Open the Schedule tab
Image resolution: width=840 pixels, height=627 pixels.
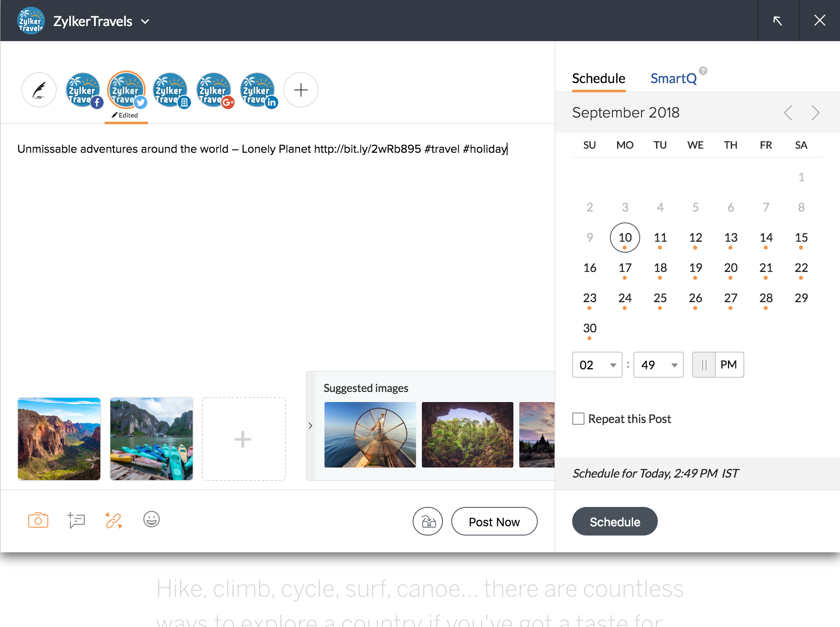[x=598, y=78]
